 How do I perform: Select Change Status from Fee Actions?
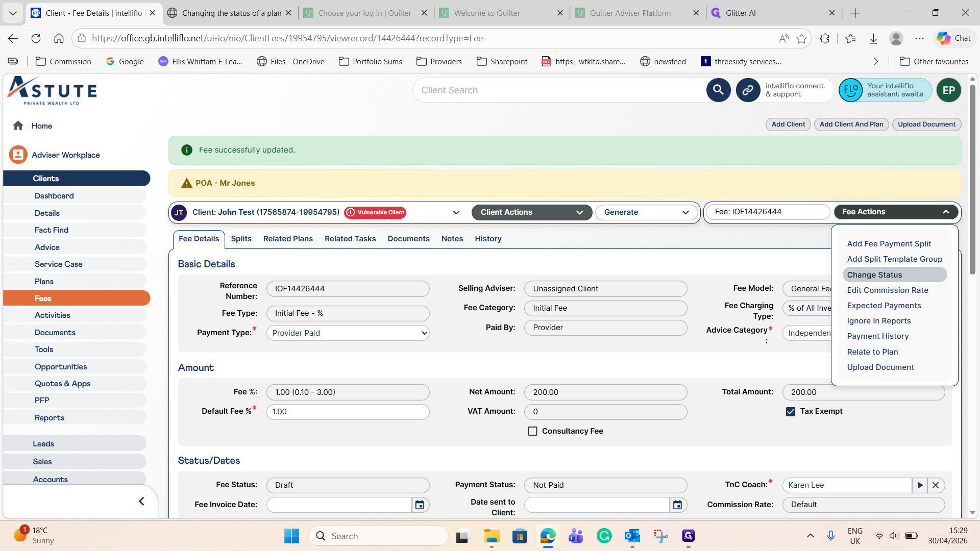click(895, 275)
